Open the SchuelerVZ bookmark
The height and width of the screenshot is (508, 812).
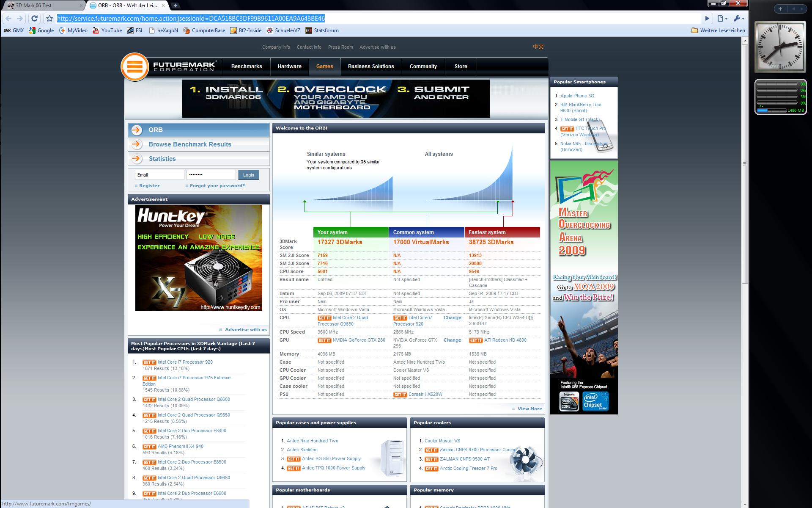(x=283, y=30)
